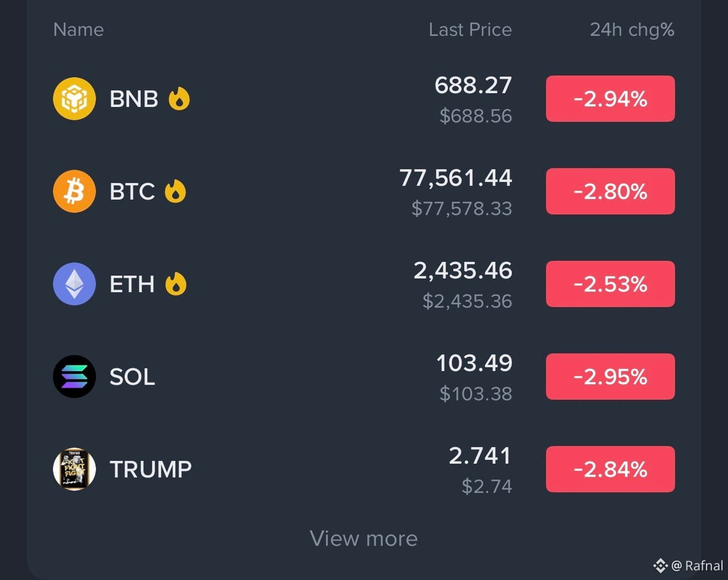This screenshot has width=728, height=580.
Task: Click the Binance logo by Rafnal watermark
Action: pyautogui.click(x=660, y=566)
